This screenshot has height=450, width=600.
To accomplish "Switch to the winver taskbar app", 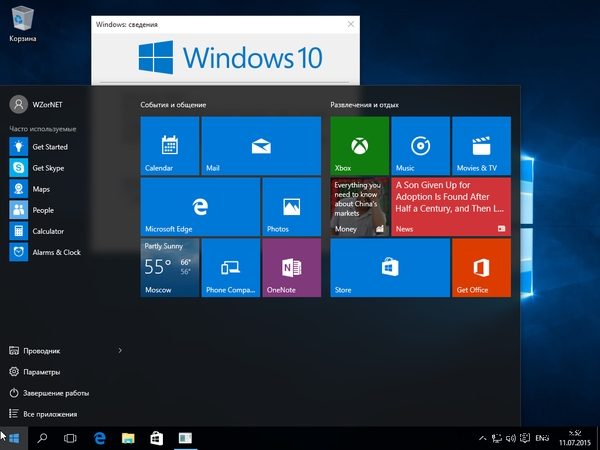I will 185,438.
